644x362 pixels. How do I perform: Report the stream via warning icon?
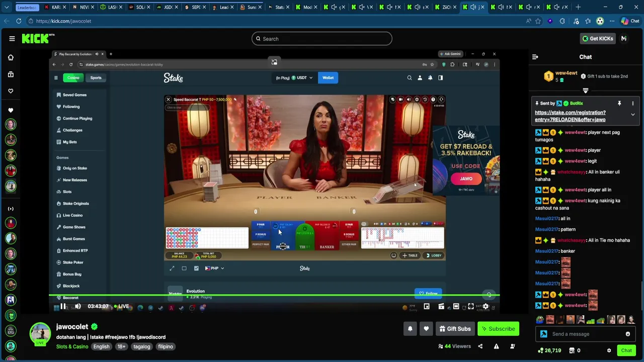point(496,346)
